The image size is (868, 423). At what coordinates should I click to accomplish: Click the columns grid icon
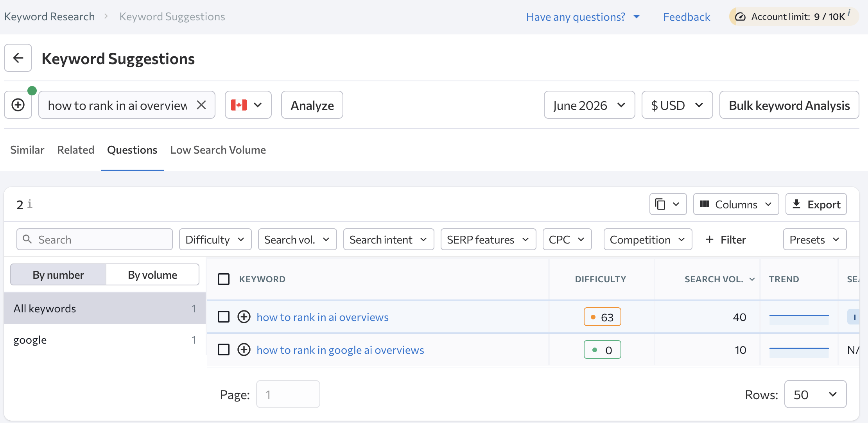(x=704, y=204)
